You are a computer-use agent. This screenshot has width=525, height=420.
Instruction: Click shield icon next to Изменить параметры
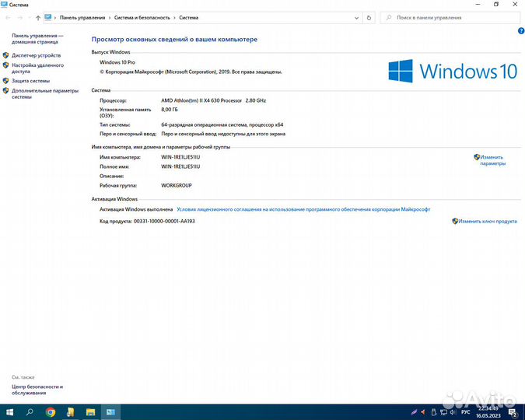pos(477,157)
